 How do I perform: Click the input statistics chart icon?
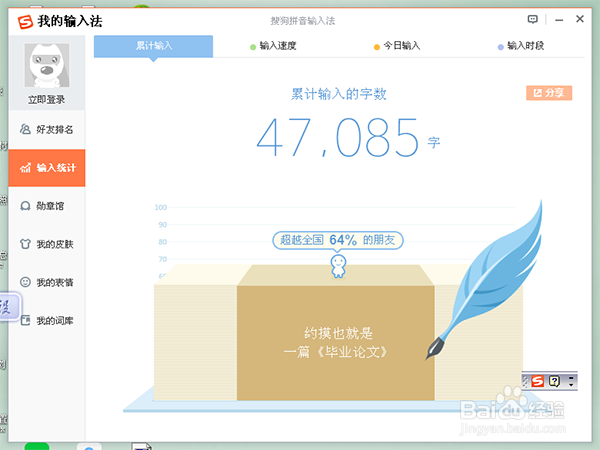coord(25,168)
